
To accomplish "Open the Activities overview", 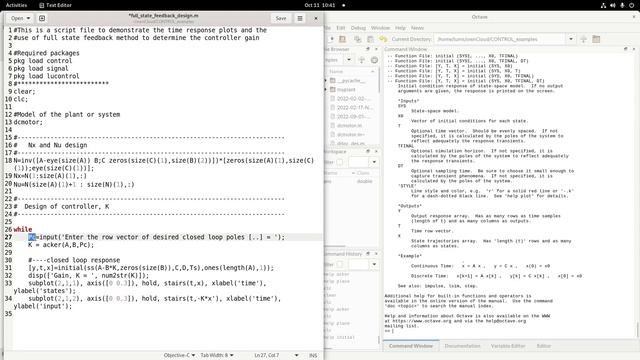I will pyautogui.click(x=16, y=5).
